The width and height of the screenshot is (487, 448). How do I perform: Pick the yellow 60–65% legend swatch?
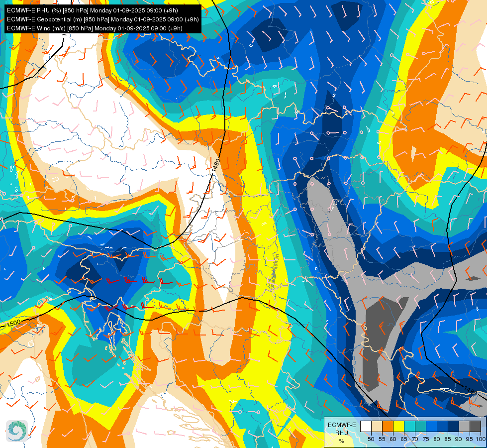click(x=399, y=426)
